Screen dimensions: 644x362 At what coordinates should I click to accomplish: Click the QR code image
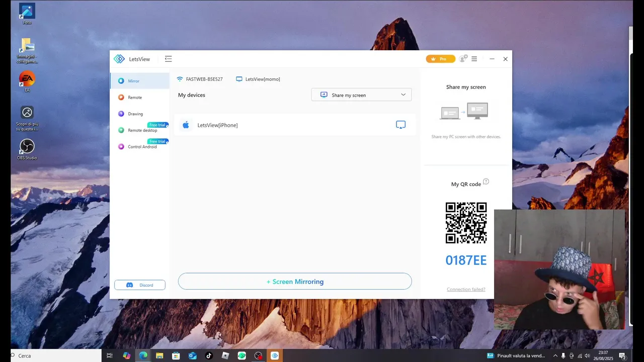pyautogui.click(x=466, y=223)
